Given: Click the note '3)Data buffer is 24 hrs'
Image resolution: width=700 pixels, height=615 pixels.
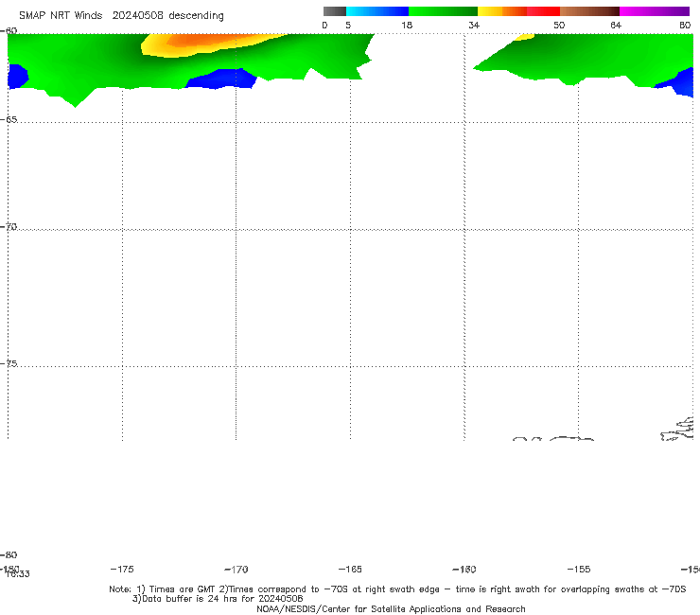Looking at the screenshot, I should click(x=218, y=599).
